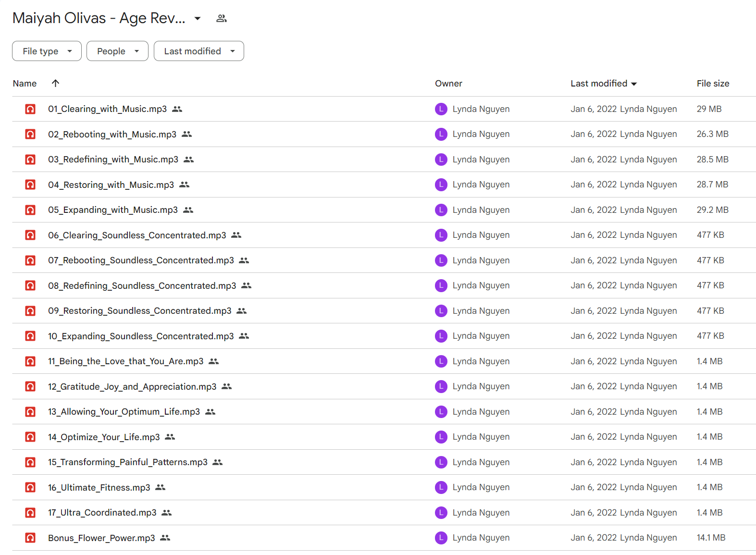Select file 07_Rebooting_Soundless_Concentrated.mp3

141,260
